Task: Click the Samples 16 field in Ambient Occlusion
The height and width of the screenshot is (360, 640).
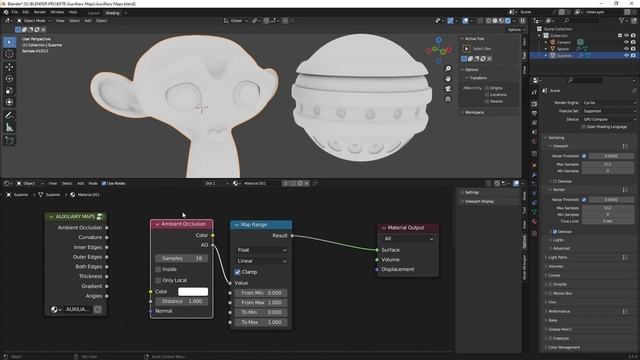Action: click(182, 258)
